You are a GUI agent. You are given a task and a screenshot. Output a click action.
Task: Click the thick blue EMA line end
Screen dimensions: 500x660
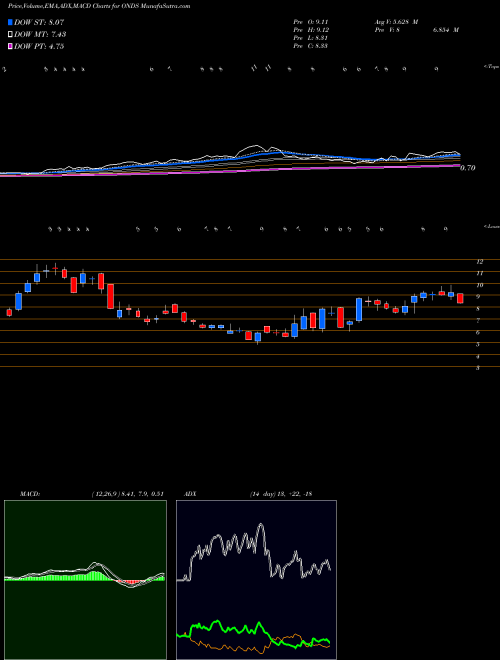458,155
